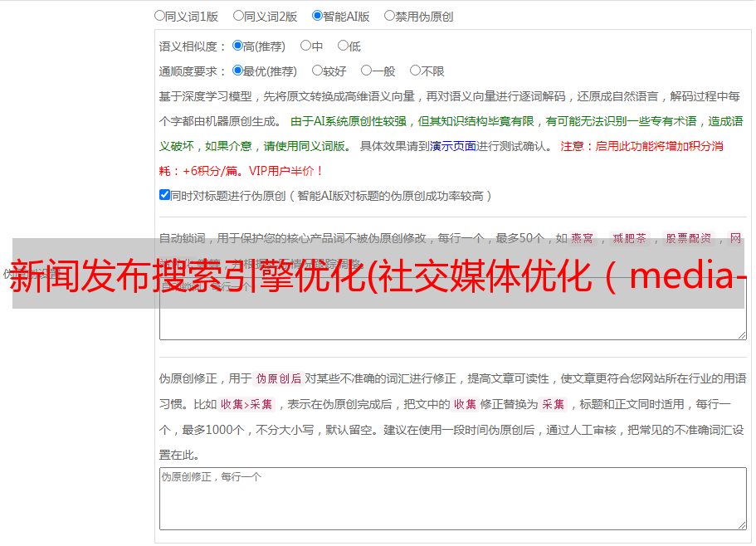Choose the 智能AI版 radio button

pos(317,16)
